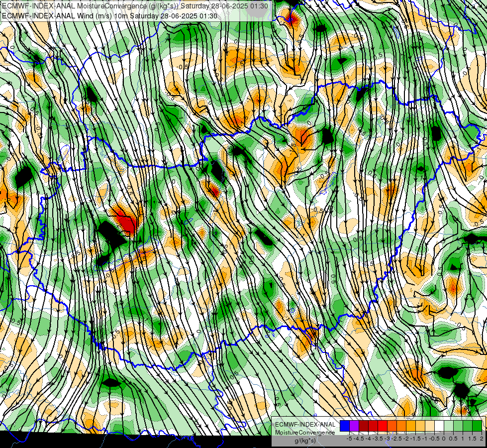Click the legend label MoistureConvergence
Screen dimensions: 487x448
(305, 433)
